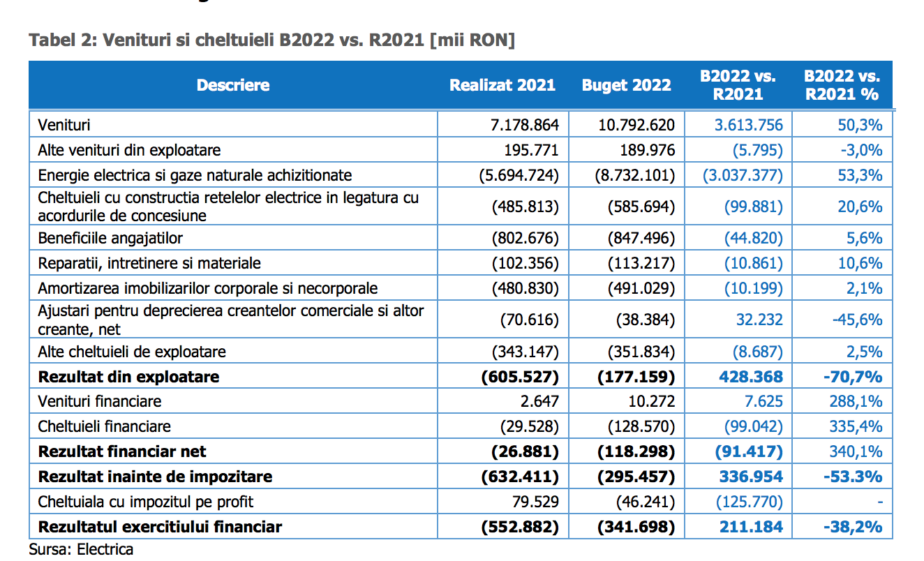Viewport: 924px width, 561px height.
Task: Select the 'Realizat 2021' column header
Action: pos(502,85)
